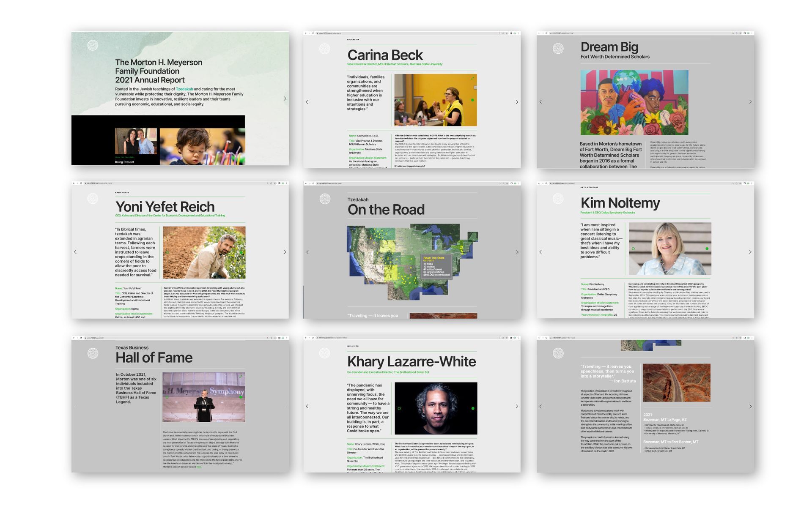Screen dimensions: 812x511
Task: Click the filled green dot on Kim Noltemy's photo
Action: (707, 249)
